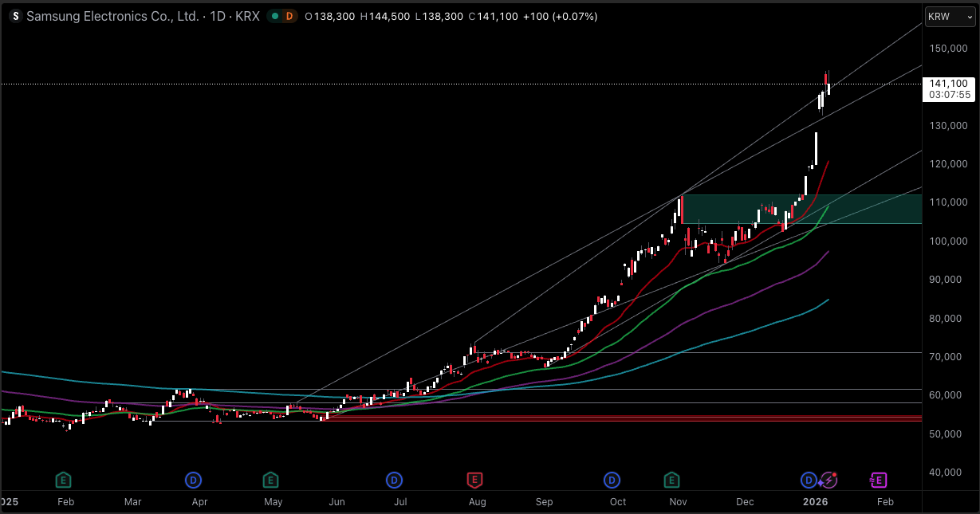Toggle the orange D delayed-data badge
Image resolution: width=980 pixels, height=514 pixels.
(288, 16)
